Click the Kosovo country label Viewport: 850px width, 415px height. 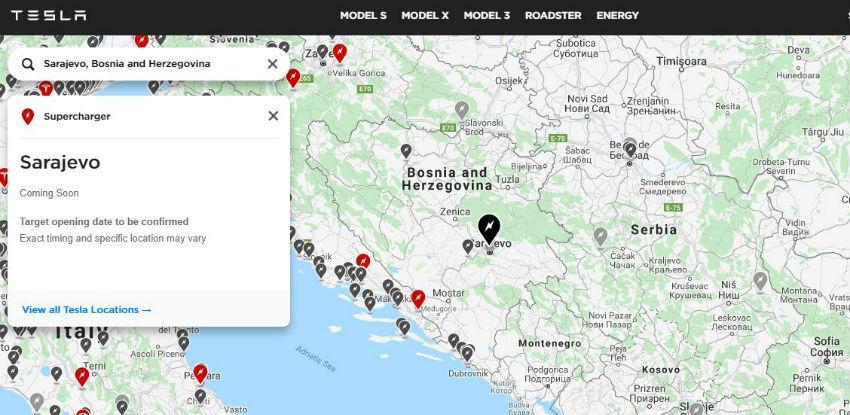[661, 369]
